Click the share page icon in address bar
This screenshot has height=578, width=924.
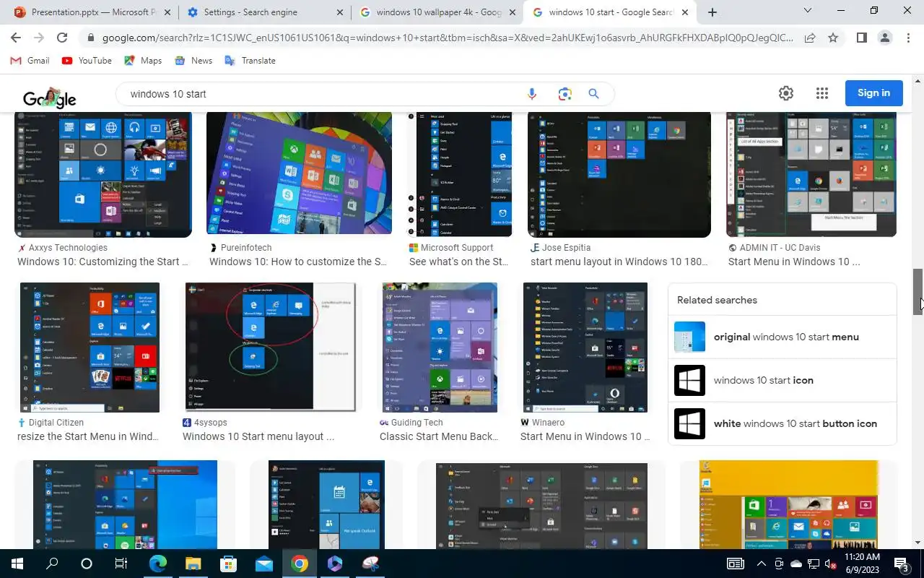pos(810,38)
